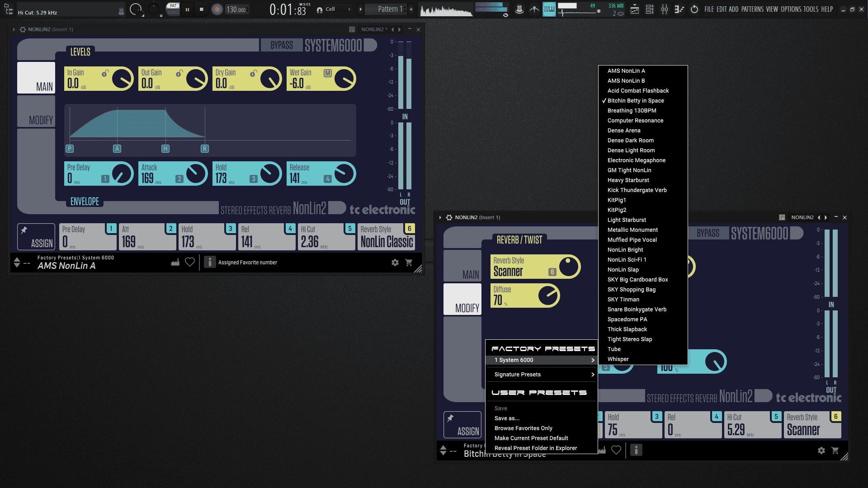Click the record button in transport

tap(217, 9)
